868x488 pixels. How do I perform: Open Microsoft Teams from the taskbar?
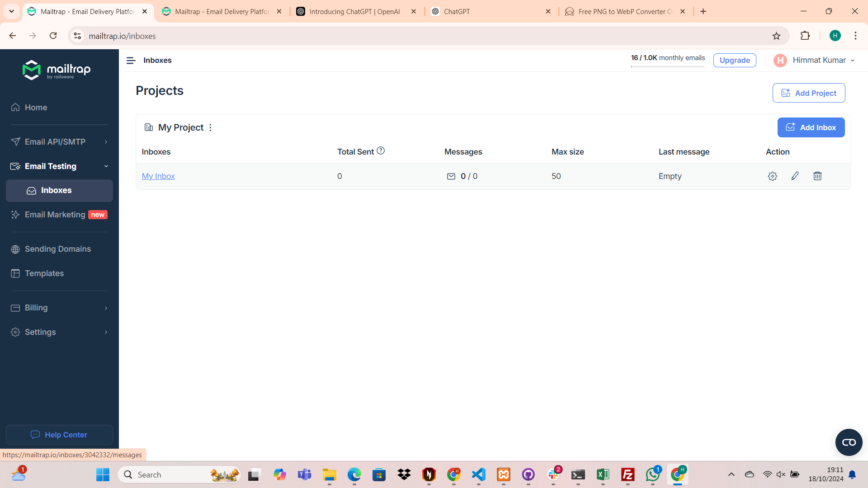[305, 475]
